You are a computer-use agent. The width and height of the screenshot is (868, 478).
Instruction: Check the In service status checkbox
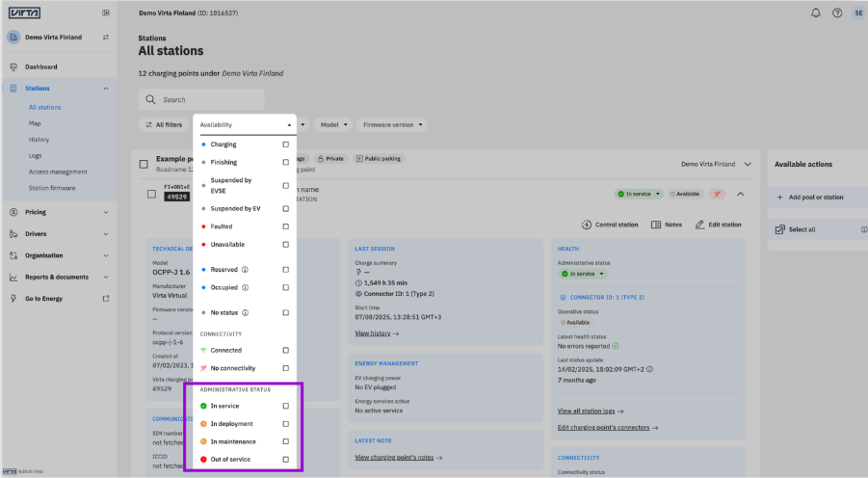point(286,406)
